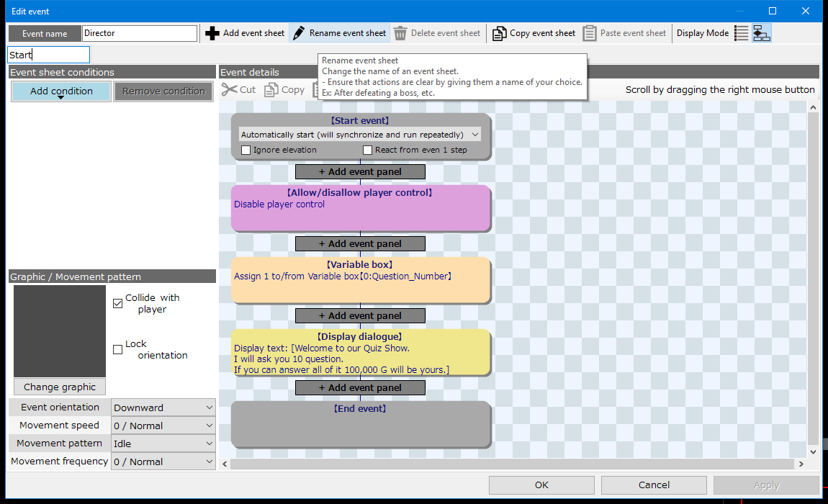Open the Start event trigger dropdown
The width and height of the screenshot is (828, 504).
tap(359, 135)
